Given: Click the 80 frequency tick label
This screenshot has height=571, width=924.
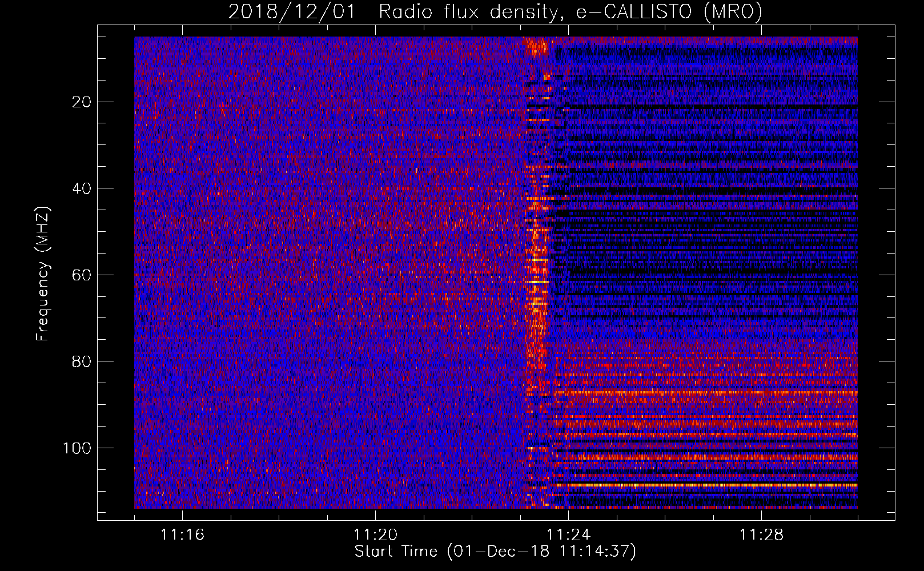Looking at the screenshot, I should (x=82, y=361).
